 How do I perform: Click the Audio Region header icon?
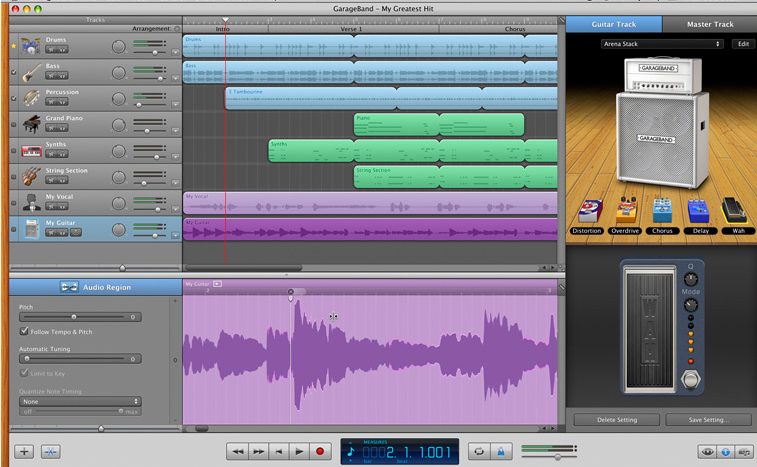[x=69, y=287]
